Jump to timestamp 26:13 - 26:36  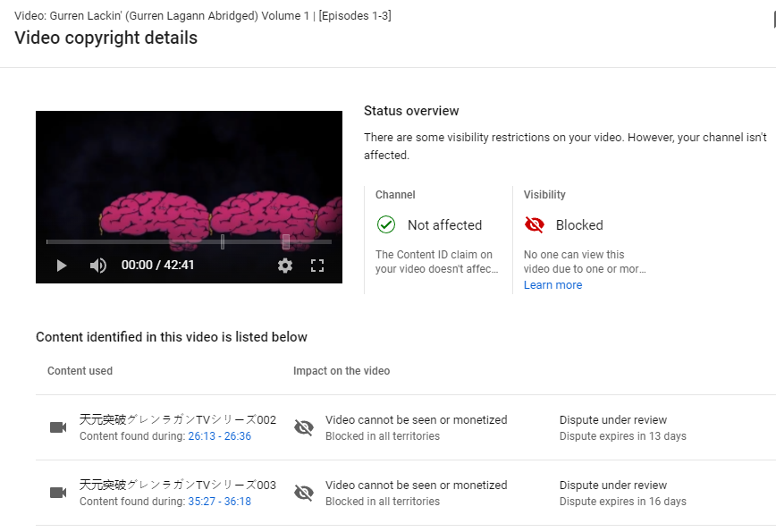click(x=219, y=436)
